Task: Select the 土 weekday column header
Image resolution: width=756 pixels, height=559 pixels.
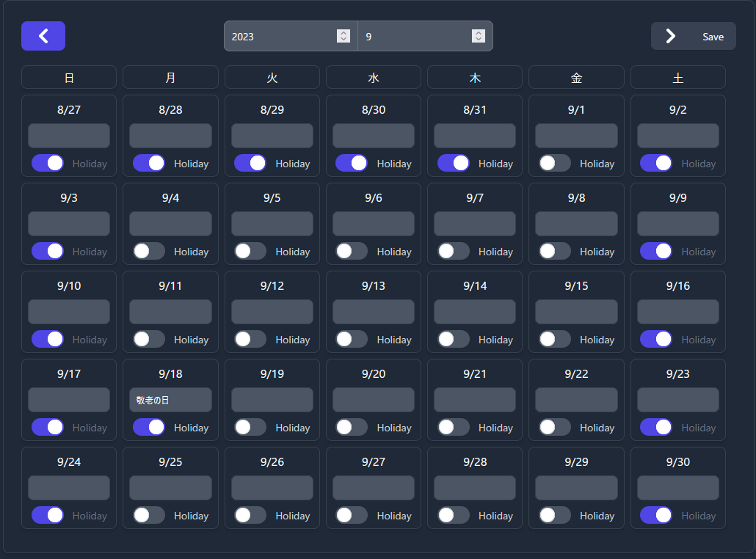Action: click(x=677, y=77)
